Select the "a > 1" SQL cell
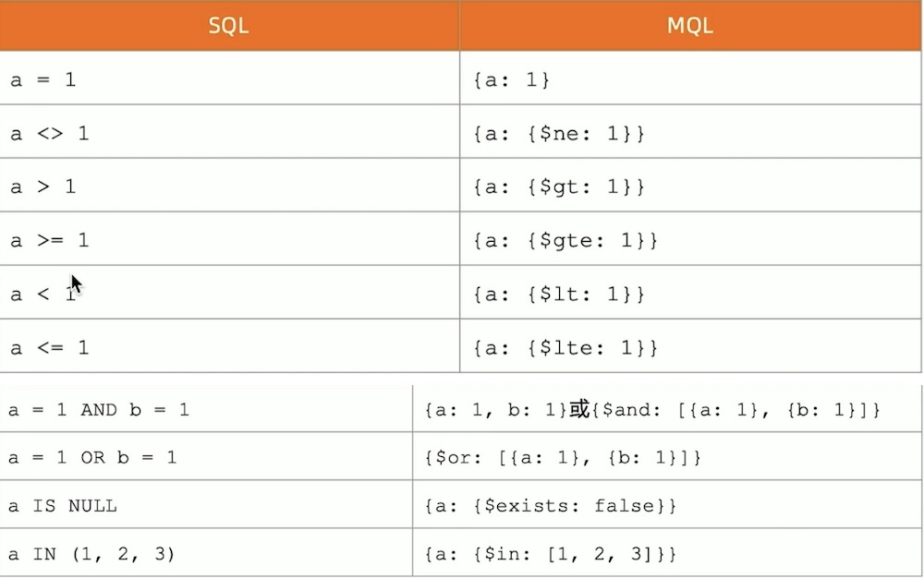This screenshot has width=924, height=578. 43,187
